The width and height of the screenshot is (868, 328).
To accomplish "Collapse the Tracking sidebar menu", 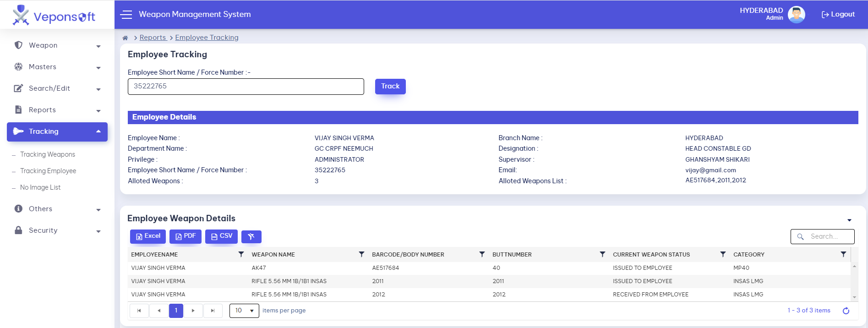I will [57, 131].
